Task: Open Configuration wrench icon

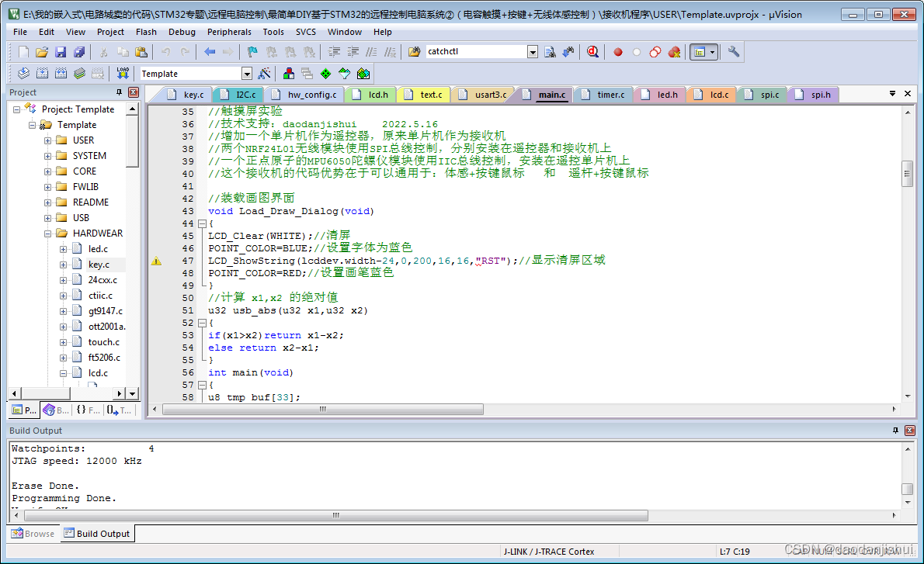Action: click(734, 52)
